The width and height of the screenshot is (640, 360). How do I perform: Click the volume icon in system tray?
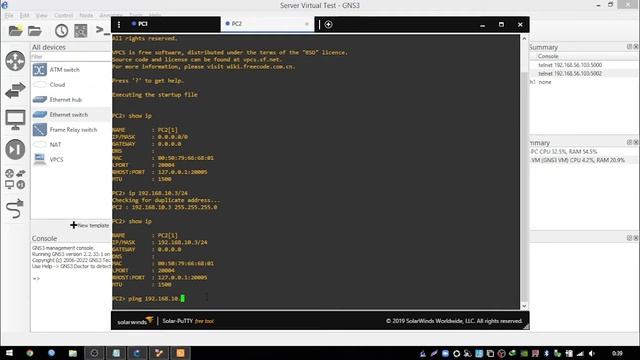tap(592, 353)
